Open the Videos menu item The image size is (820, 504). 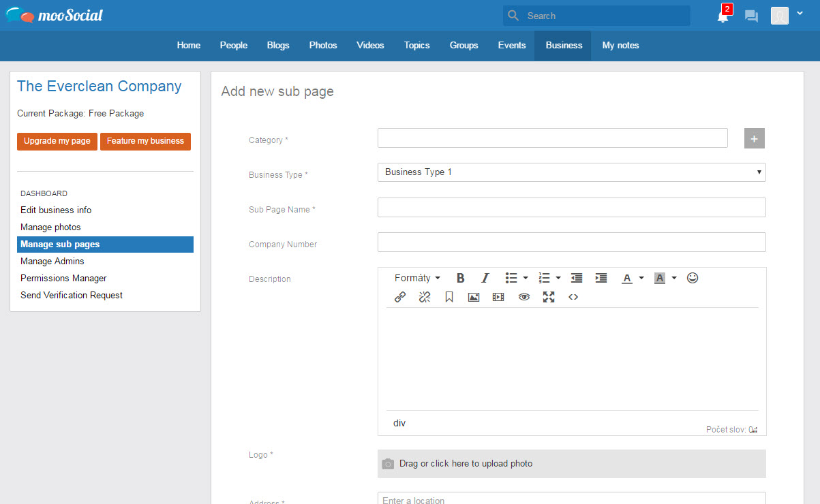click(370, 45)
